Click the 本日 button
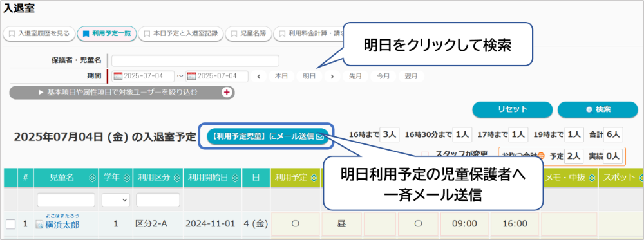 [281, 77]
